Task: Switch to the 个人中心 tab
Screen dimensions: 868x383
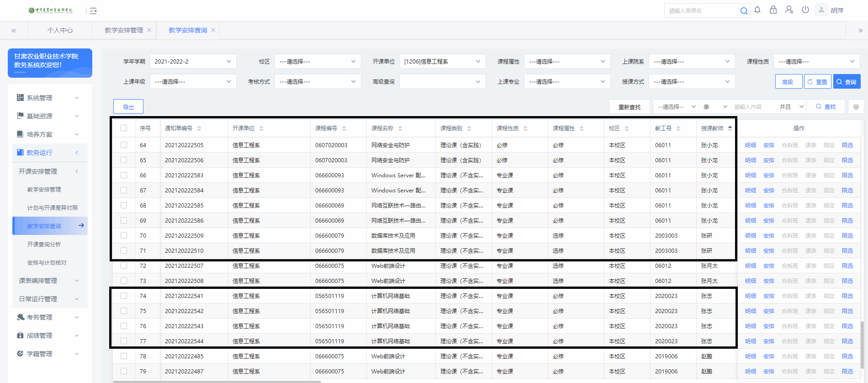Action: [60, 30]
